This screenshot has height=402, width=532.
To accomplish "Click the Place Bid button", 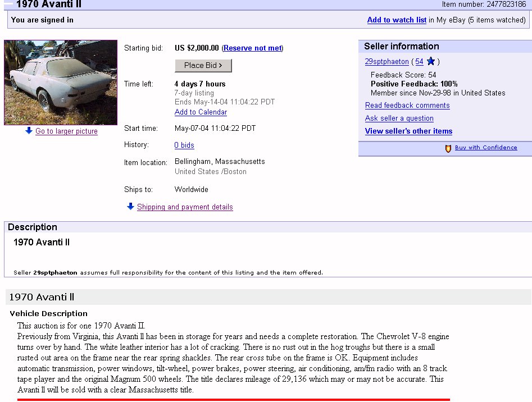I will coord(203,66).
